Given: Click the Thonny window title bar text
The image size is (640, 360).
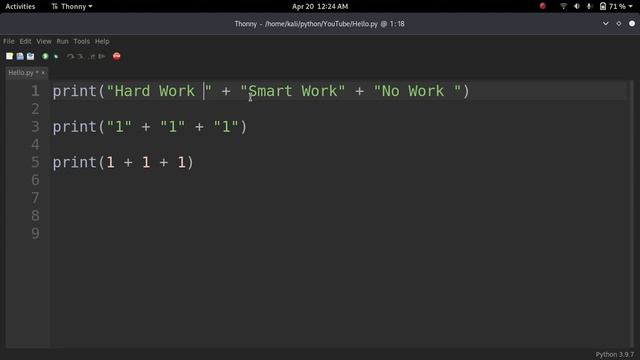Looking at the screenshot, I should pos(319,24).
